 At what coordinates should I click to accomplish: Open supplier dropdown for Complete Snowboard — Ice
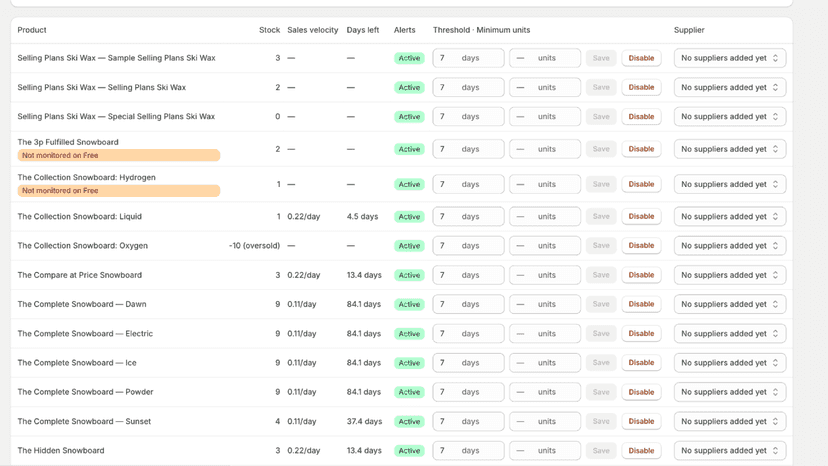click(730, 363)
